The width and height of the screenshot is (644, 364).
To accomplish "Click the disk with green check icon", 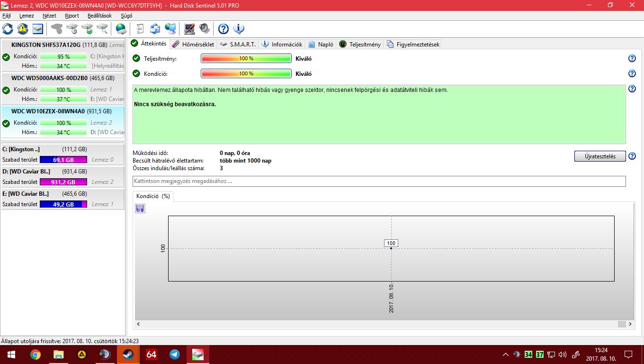I will (87, 29).
